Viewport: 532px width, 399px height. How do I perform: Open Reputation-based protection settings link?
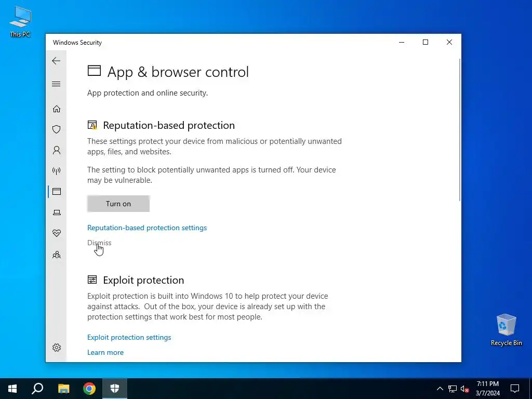[147, 228]
